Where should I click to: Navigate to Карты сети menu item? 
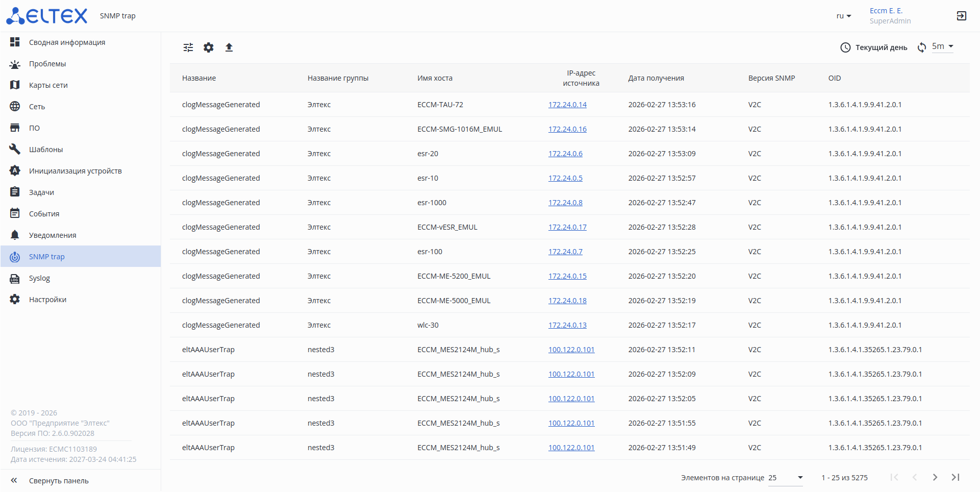click(48, 85)
